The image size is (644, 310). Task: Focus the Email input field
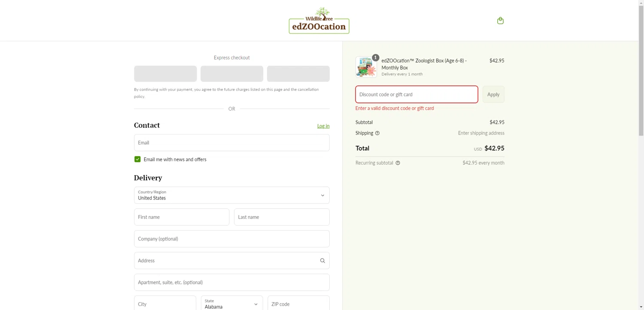pyautogui.click(x=232, y=143)
